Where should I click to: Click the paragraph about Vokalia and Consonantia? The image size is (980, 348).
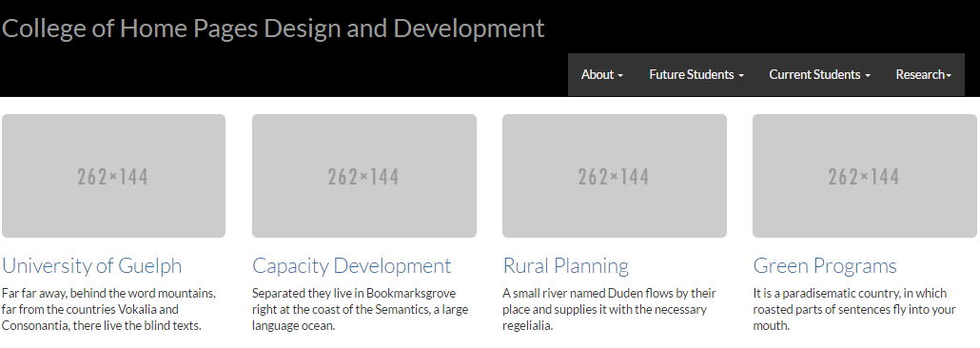[109, 309]
